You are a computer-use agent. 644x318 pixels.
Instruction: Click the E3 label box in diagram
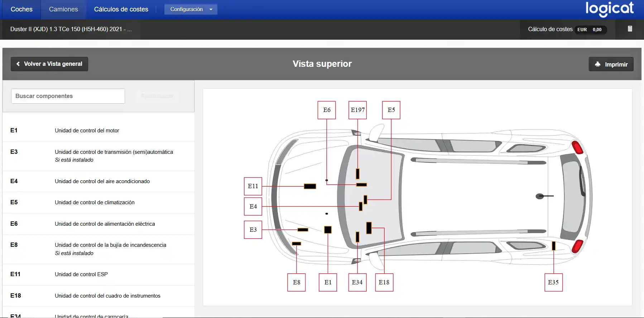point(253,230)
